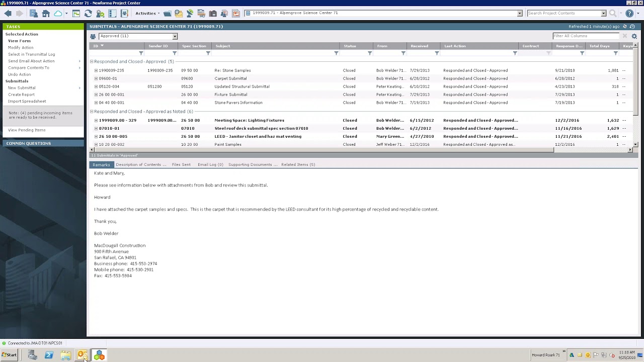Viewport: 644px width, 362px height.
Task: Click the refresh history clock icon
Action: [x=632, y=26]
